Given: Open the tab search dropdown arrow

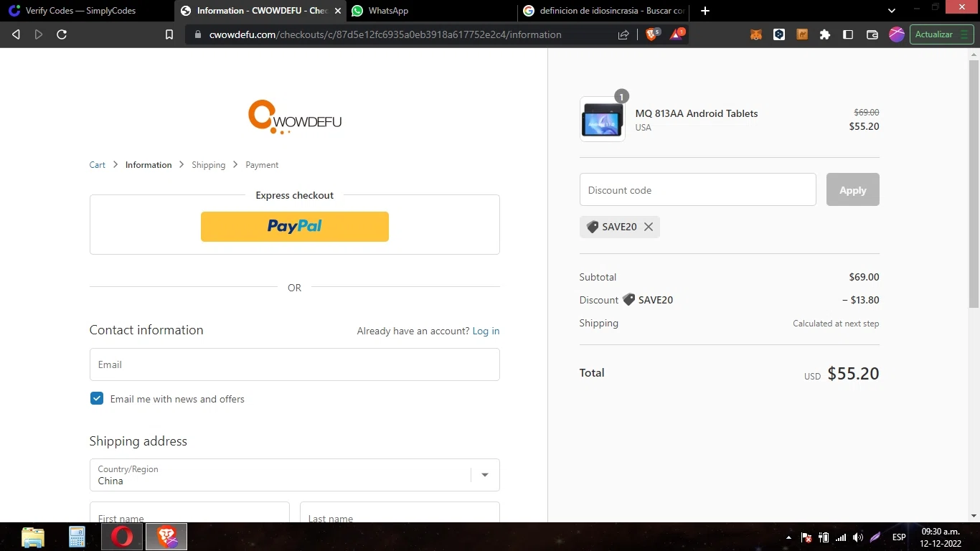Looking at the screenshot, I should pyautogui.click(x=892, y=11).
